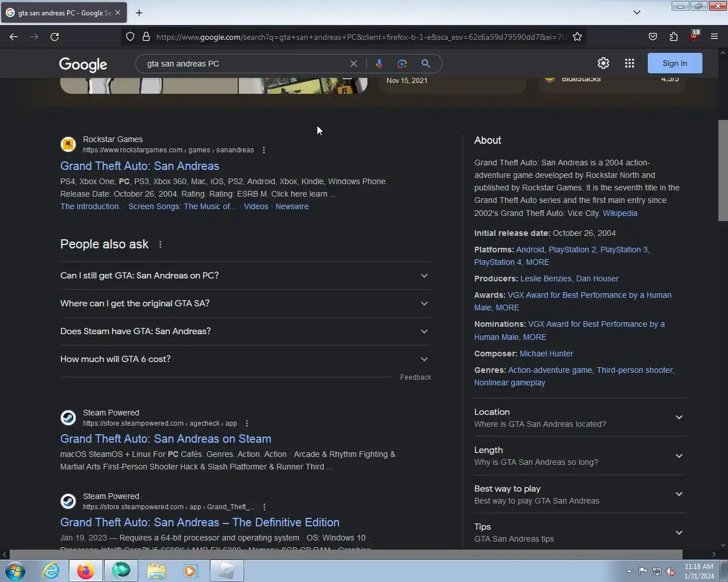
Task: Sign in to Google account
Action: coord(675,63)
